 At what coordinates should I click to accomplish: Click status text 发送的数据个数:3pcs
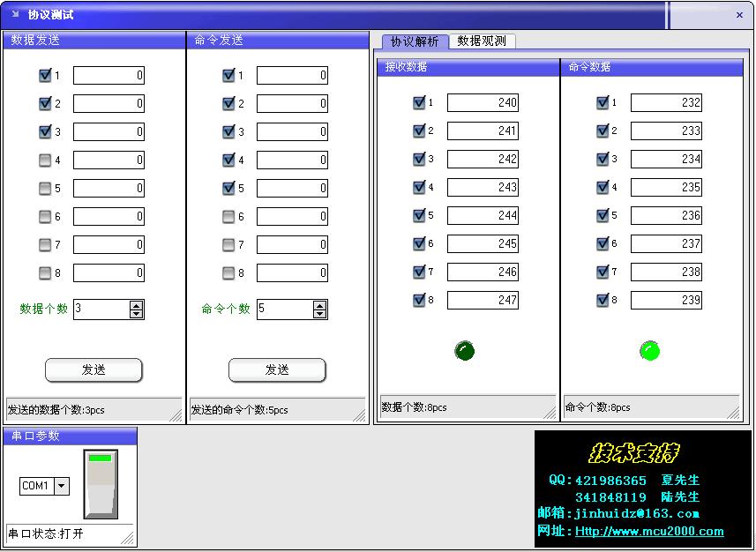[x=56, y=410]
